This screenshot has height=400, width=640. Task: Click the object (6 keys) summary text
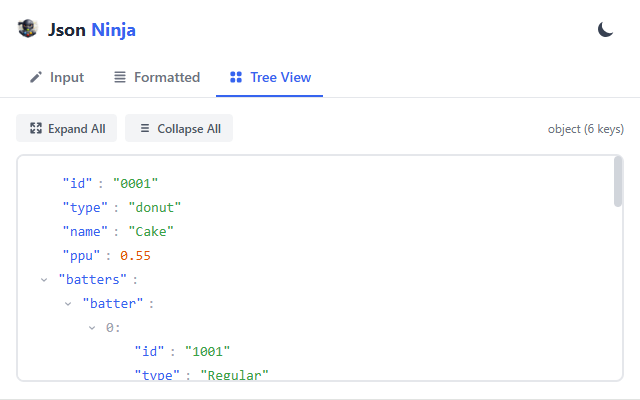[586, 129]
